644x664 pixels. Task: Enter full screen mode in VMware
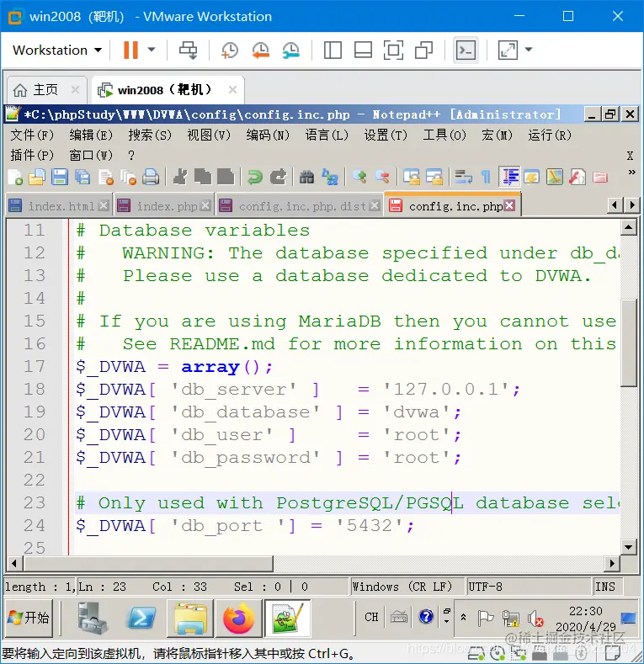tap(393, 50)
